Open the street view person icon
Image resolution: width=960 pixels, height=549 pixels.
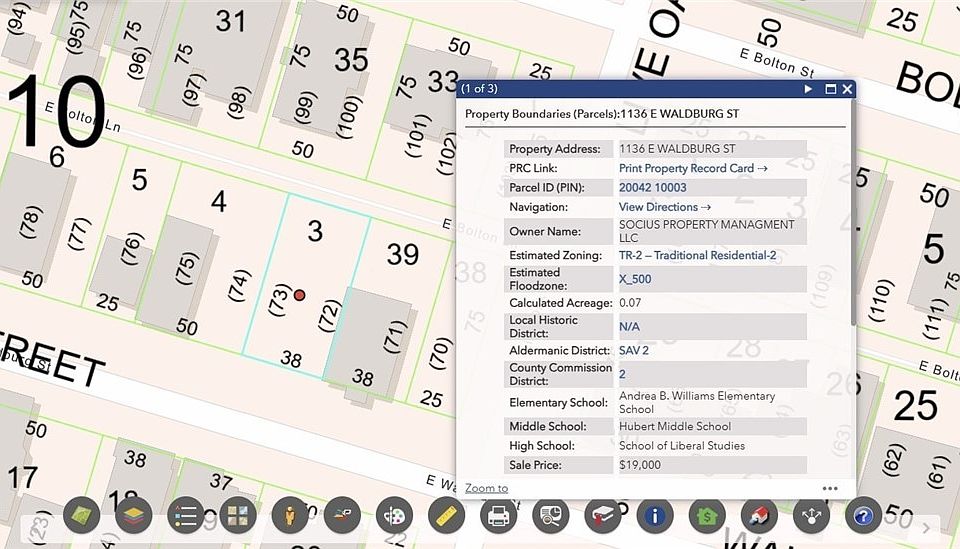(290, 515)
